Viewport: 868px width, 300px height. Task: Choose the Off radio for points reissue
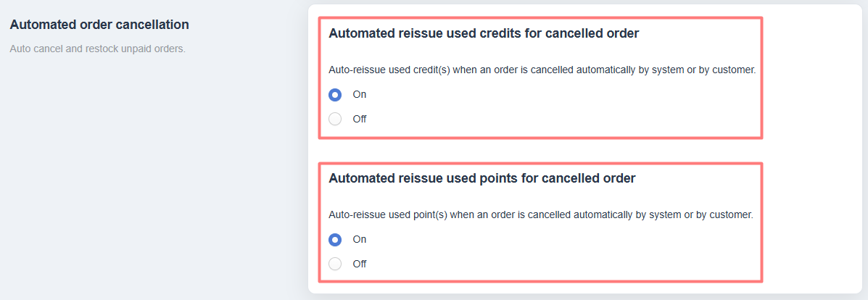click(x=335, y=264)
